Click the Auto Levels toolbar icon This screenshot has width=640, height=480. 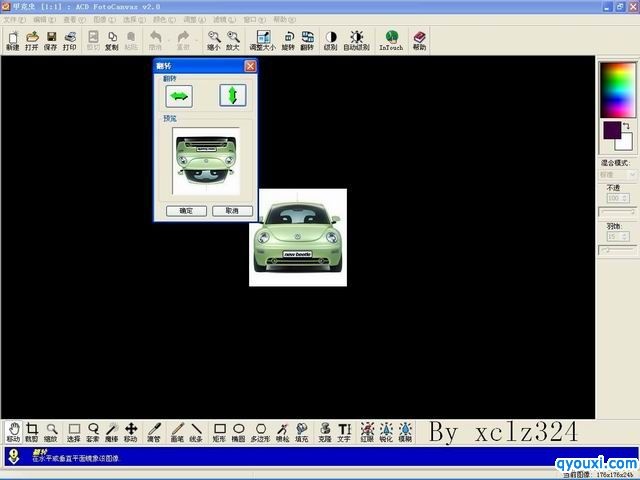pyautogui.click(x=356, y=40)
